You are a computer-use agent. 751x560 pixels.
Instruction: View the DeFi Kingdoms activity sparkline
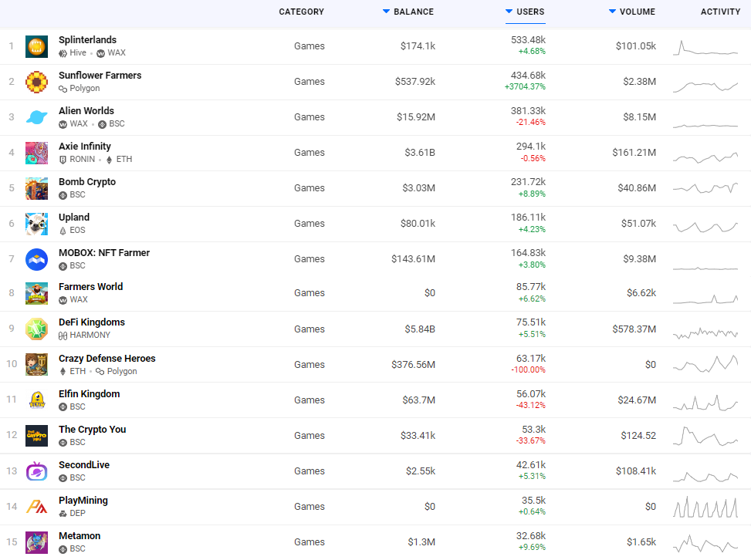[x=705, y=333]
